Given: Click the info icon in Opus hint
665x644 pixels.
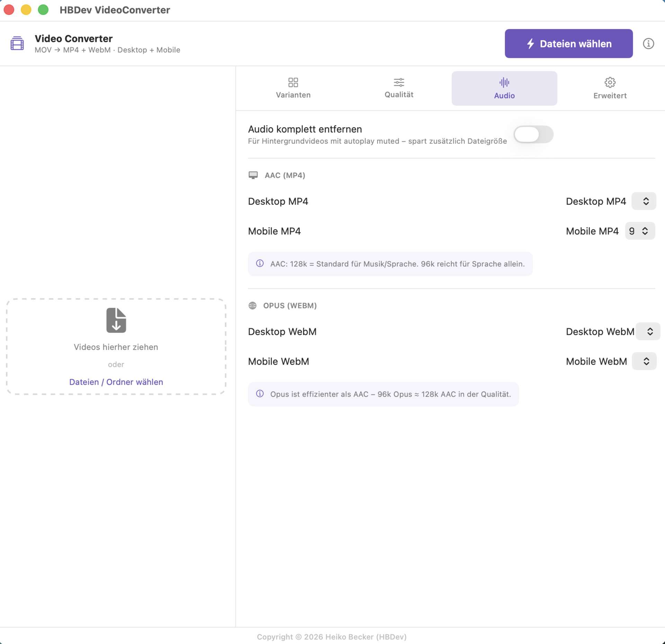Looking at the screenshot, I should point(260,394).
